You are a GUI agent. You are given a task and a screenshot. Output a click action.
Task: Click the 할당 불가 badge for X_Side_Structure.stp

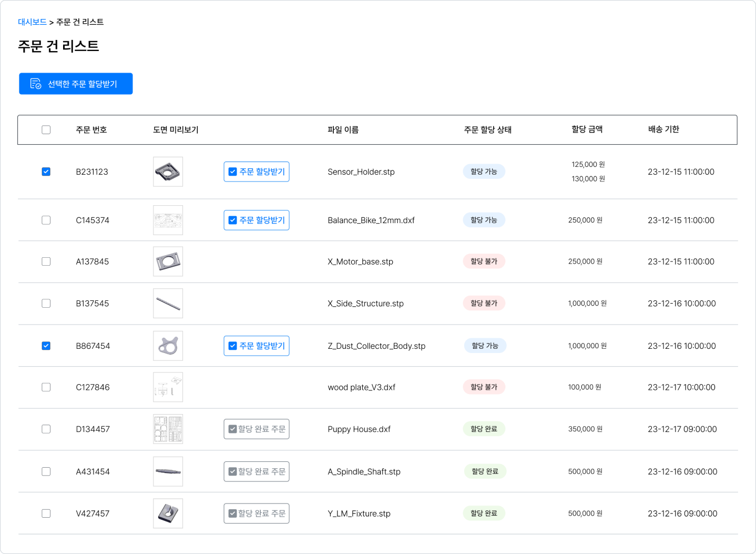(484, 303)
